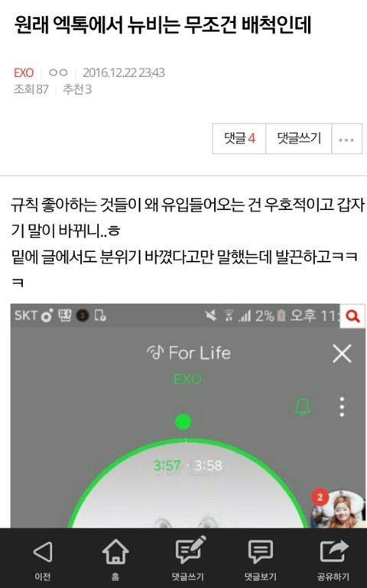Click the red magnifier search icon

(x=352, y=316)
